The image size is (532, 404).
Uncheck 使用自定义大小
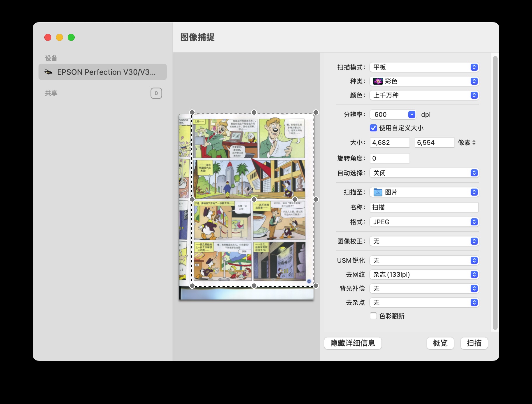[x=373, y=128]
